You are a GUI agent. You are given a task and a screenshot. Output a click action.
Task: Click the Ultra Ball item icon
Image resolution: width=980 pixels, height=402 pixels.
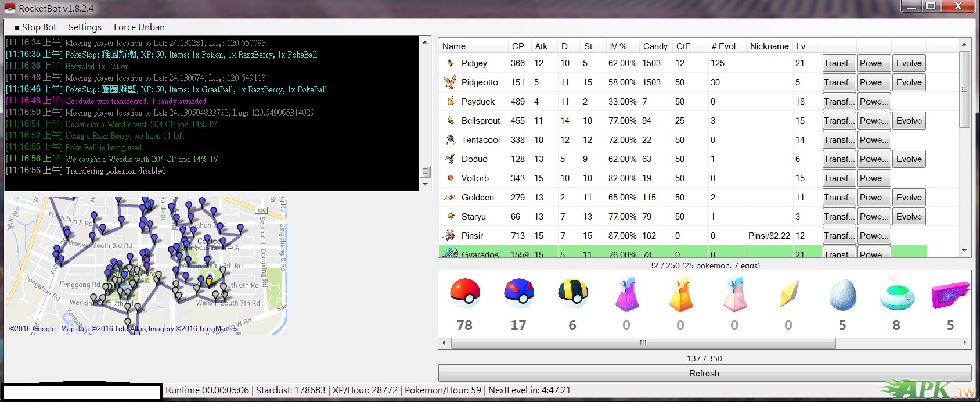click(572, 294)
